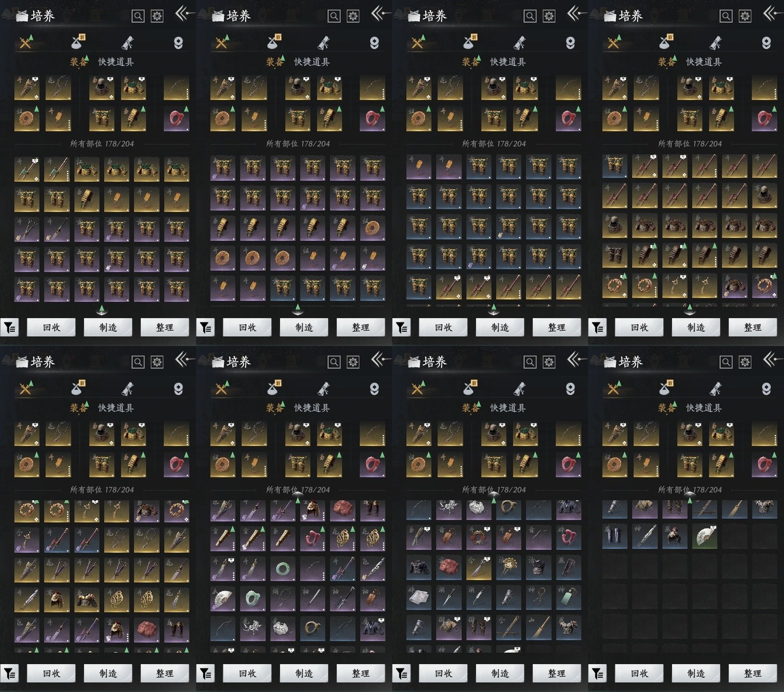The image size is (784, 692).
Task: Select the white folding fan in the bottom-right panel
Action: coord(704,537)
